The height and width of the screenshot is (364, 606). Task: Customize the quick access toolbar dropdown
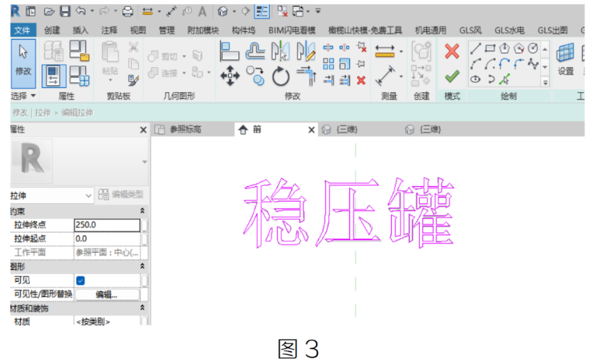[x=318, y=11]
